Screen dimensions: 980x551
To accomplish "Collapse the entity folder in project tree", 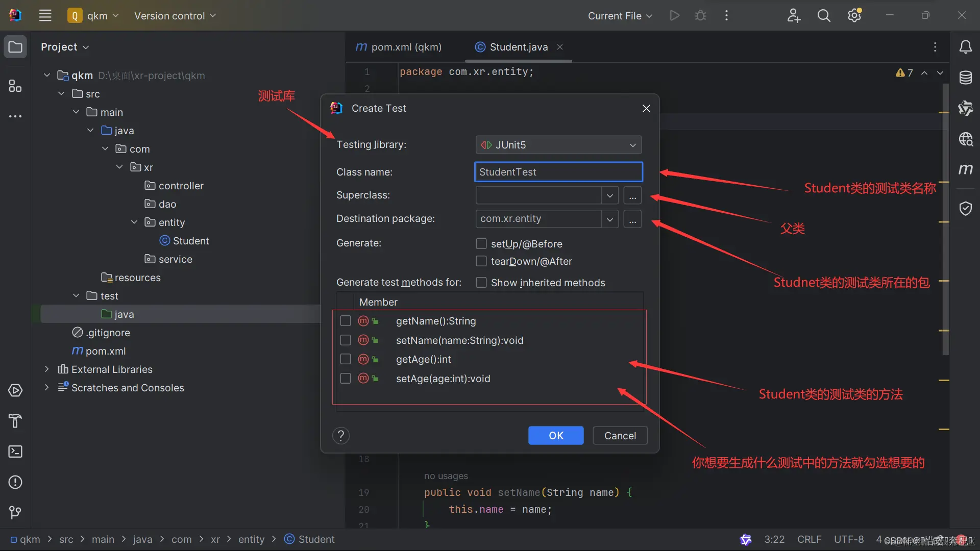I will tap(134, 222).
